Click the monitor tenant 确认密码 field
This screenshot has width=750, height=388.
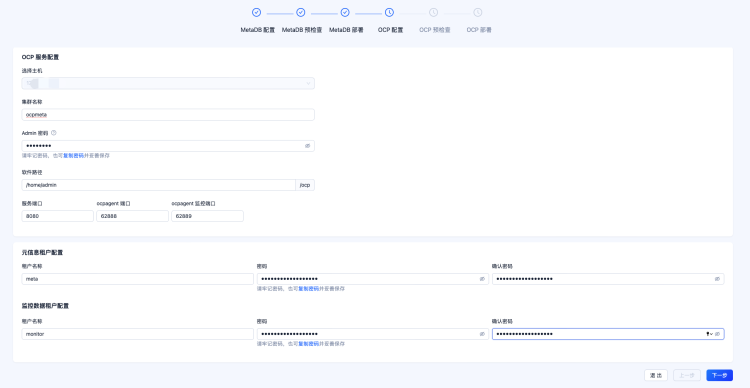[x=608, y=334]
